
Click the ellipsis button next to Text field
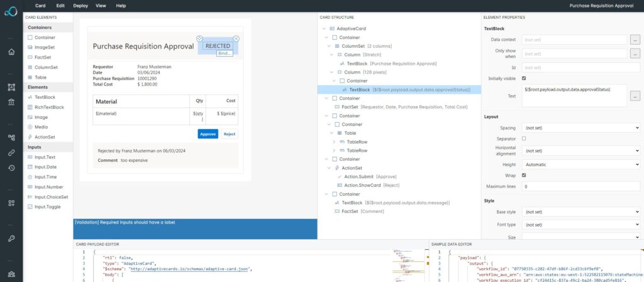coord(635,96)
